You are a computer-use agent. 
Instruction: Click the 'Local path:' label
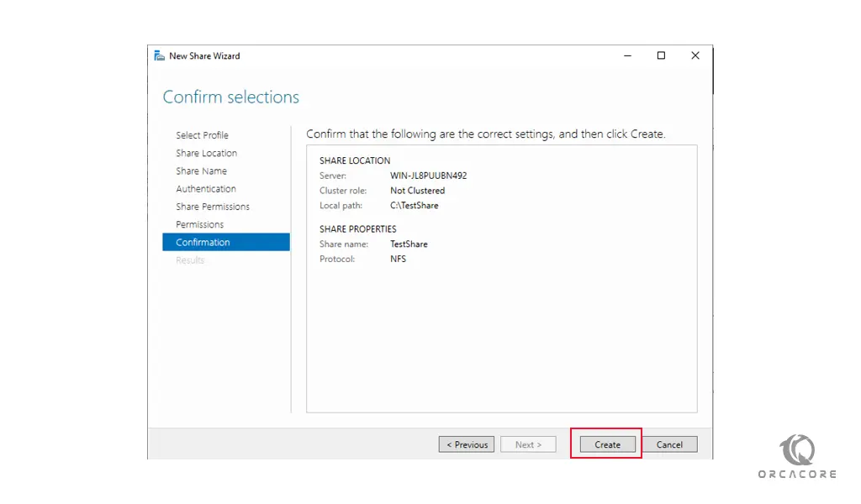[341, 205]
